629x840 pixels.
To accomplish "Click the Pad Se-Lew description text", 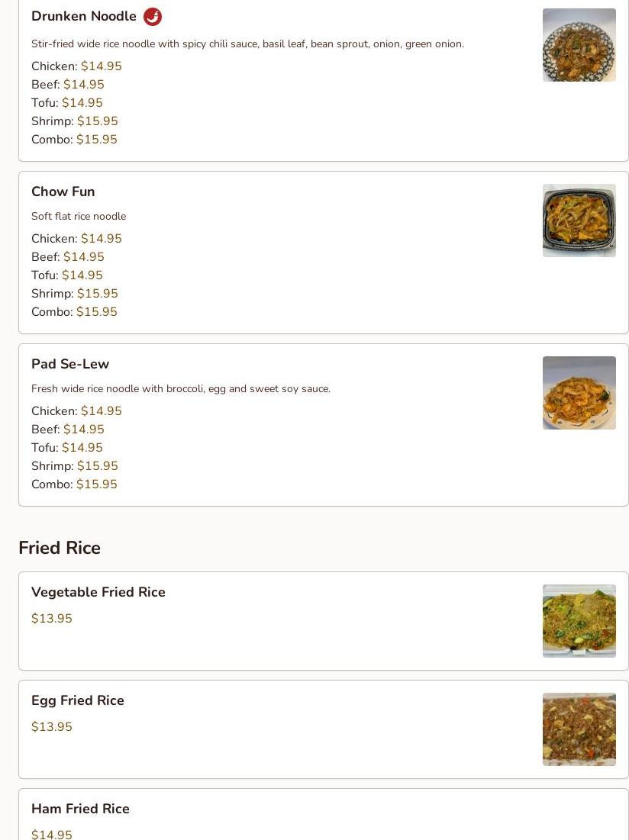I will click(181, 389).
